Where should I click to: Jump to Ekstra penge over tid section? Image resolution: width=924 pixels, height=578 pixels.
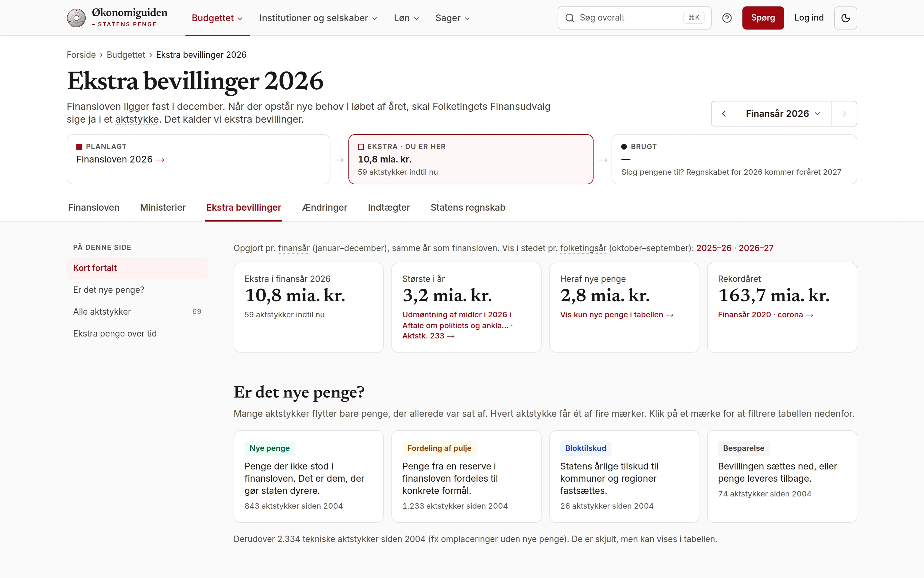coord(137,333)
